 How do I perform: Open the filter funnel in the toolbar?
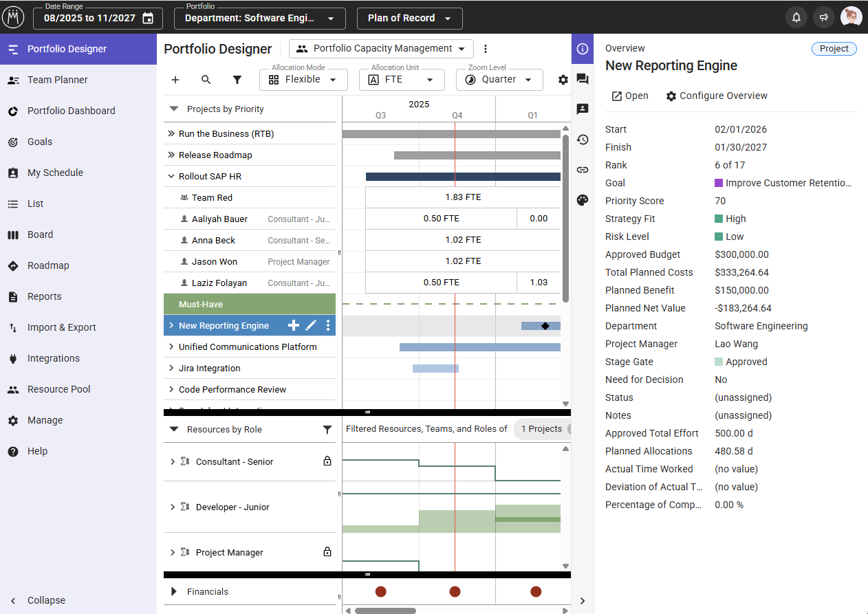(237, 80)
